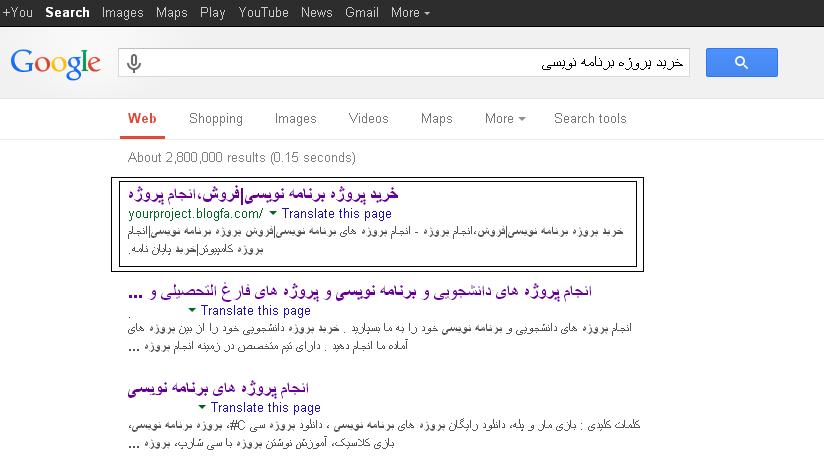The image size is (824, 475).
Task: Expand the green arrow of the third result
Action: pos(202,407)
